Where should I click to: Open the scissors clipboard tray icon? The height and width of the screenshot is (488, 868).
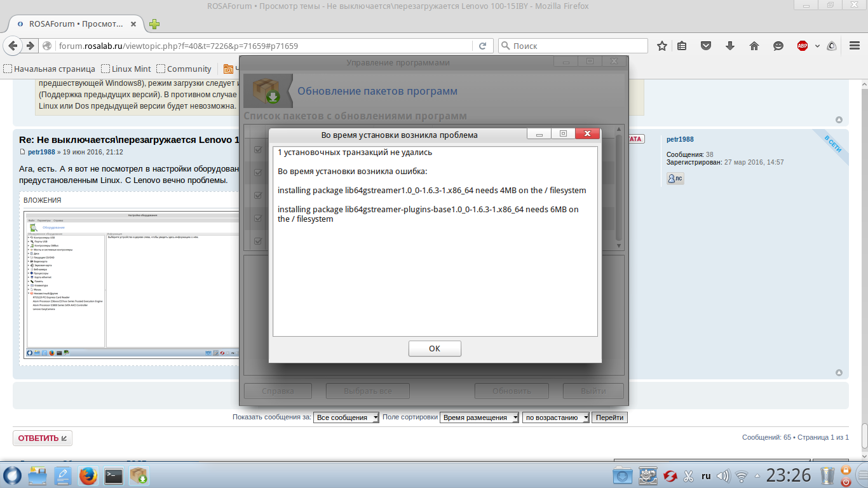pyautogui.click(x=688, y=475)
